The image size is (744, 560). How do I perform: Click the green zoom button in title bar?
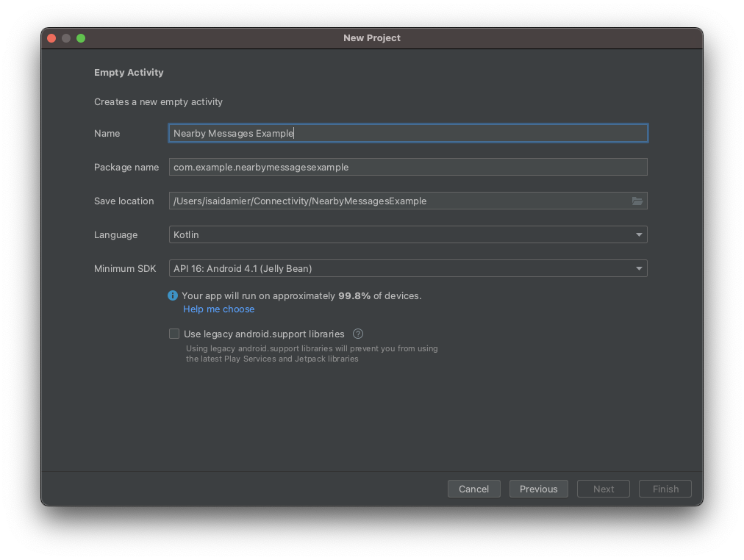(x=81, y=38)
